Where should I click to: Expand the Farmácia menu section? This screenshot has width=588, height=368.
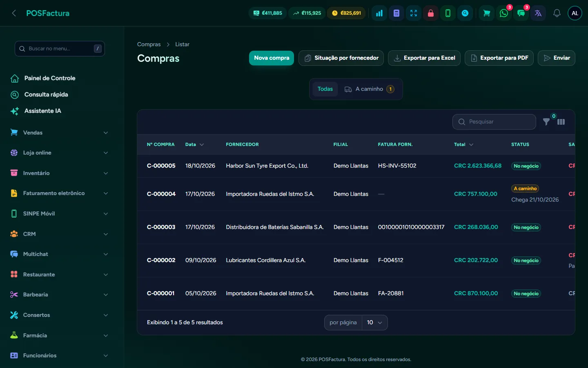(60, 335)
